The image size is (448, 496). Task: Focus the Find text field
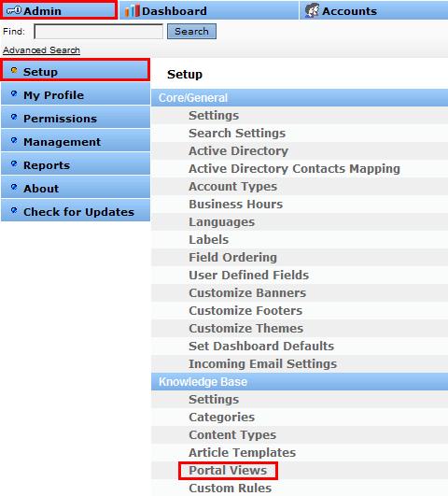pyautogui.click(x=98, y=32)
